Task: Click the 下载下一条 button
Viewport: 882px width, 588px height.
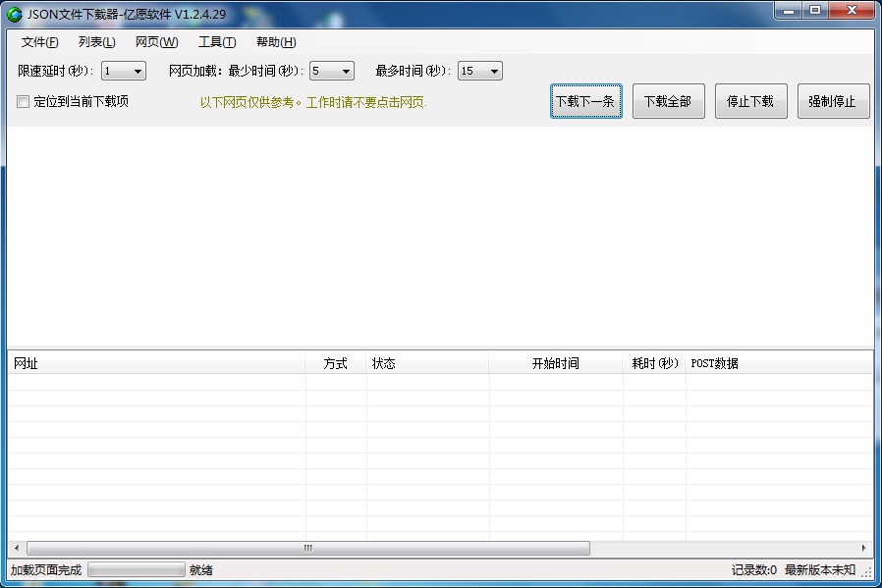Action: [x=585, y=101]
